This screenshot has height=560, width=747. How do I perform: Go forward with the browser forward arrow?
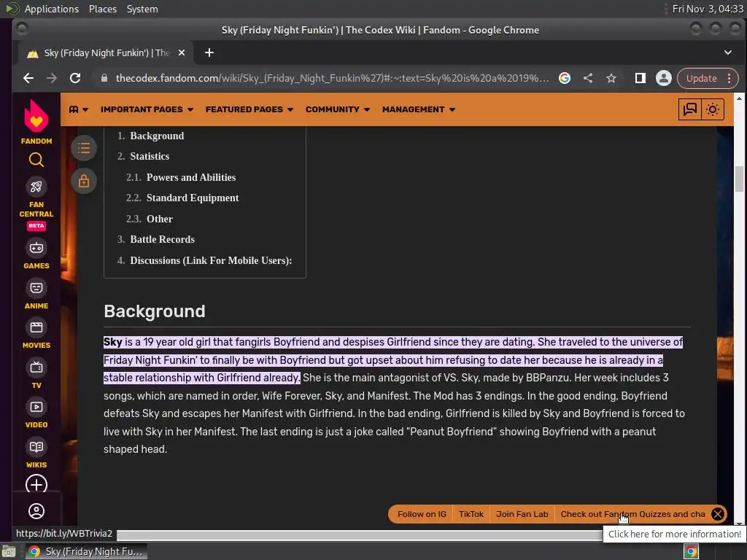pyautogui.click(x=52, y=78)
